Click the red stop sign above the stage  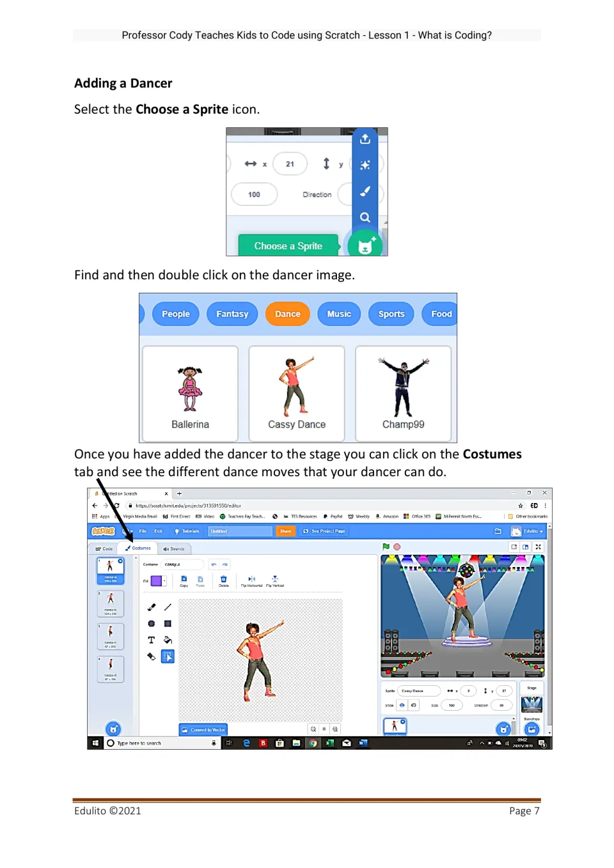pos(397,546)
